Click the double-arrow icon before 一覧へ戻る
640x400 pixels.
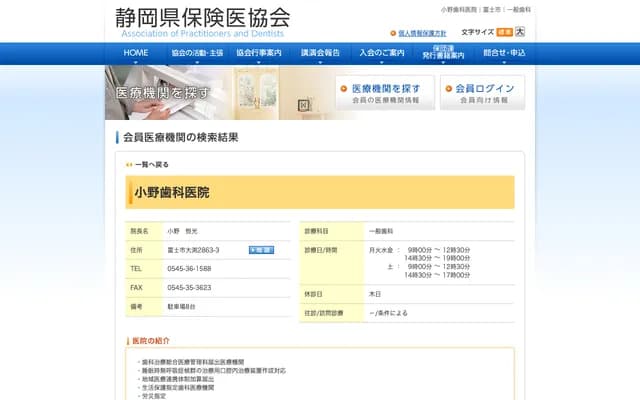point(129,164)
